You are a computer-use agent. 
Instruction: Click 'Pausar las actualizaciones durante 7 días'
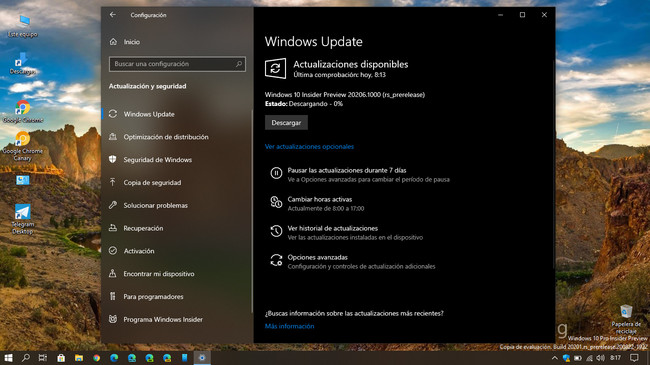[x=347, y=170]
